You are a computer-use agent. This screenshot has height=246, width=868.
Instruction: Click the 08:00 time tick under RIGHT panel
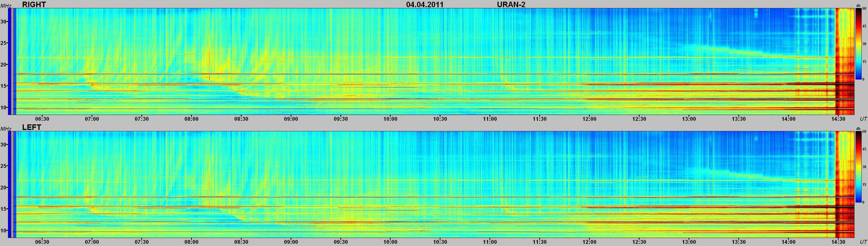[191, 119]
